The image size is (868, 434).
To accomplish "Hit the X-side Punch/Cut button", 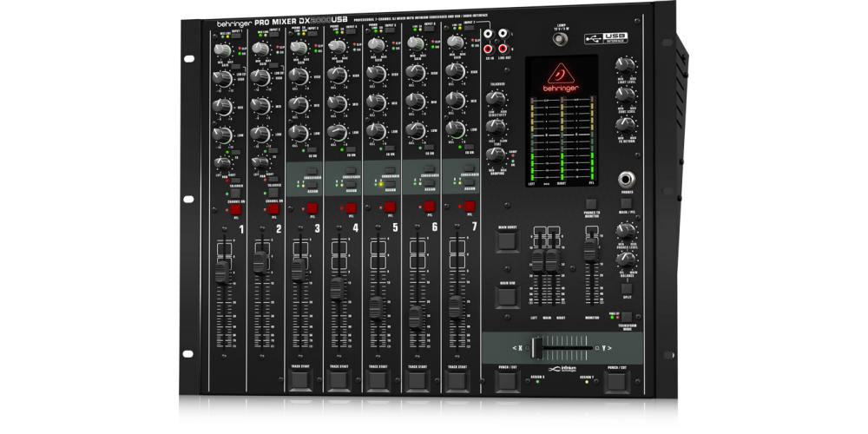I will (507, 382).
